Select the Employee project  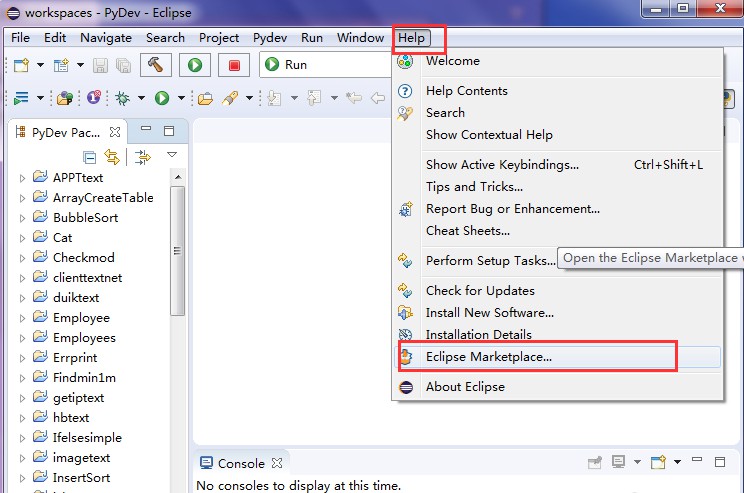click(x=81, y=317)
